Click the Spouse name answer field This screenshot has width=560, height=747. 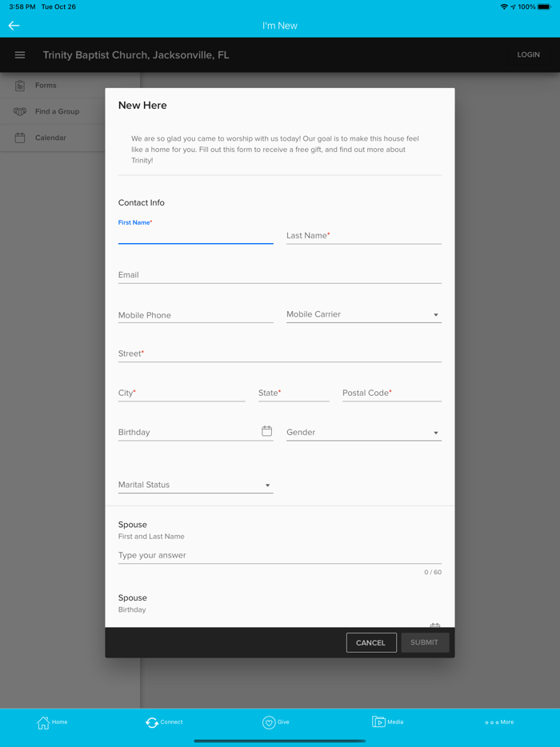click(x=280, y=556)
